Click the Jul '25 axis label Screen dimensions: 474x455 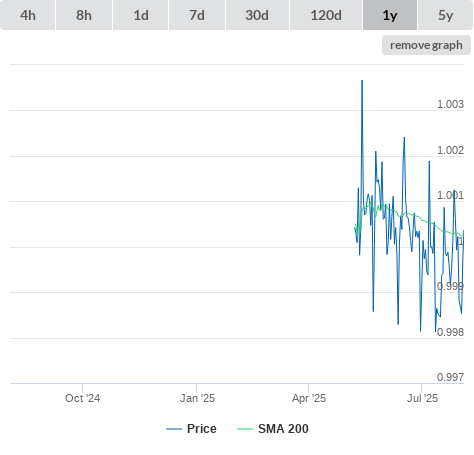point(422,398)
